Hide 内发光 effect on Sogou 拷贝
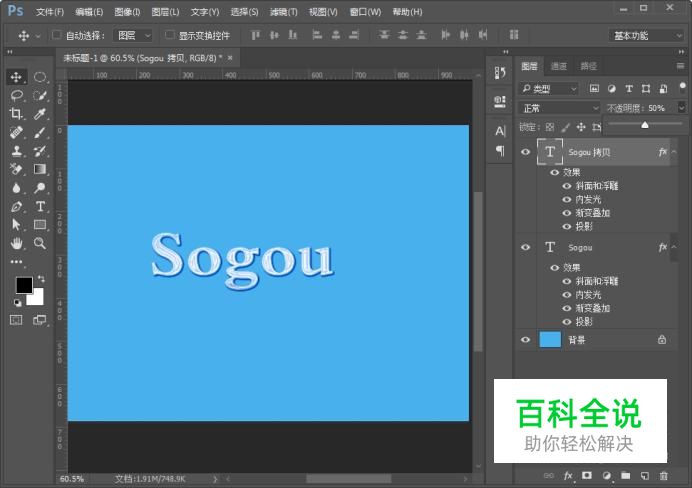This screenshot has width=692, height=488. pos(567,199)
